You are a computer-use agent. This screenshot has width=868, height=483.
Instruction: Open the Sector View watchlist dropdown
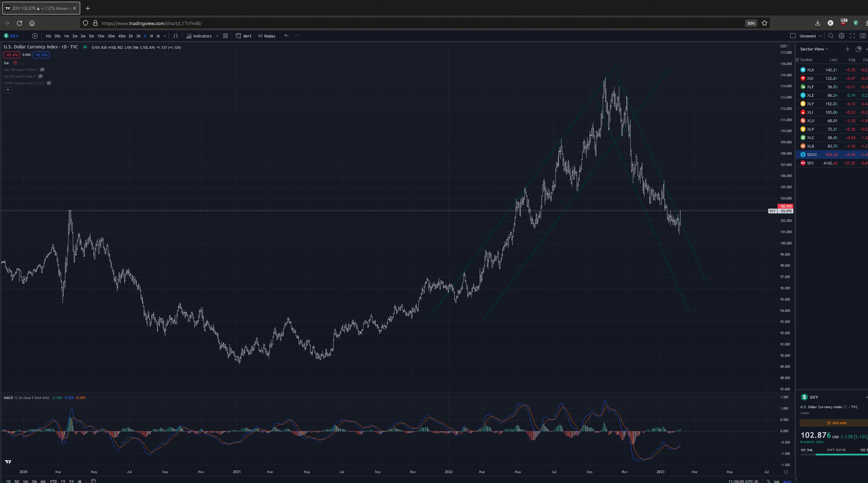[814, 49]
